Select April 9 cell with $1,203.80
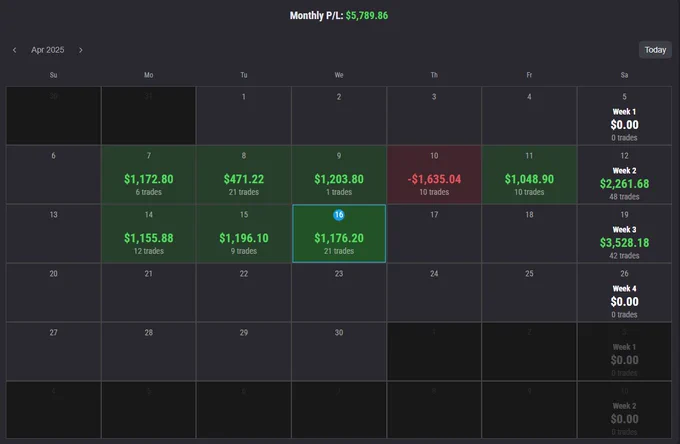The width and height of the screenshot is (680, 444). click(339, 174)
